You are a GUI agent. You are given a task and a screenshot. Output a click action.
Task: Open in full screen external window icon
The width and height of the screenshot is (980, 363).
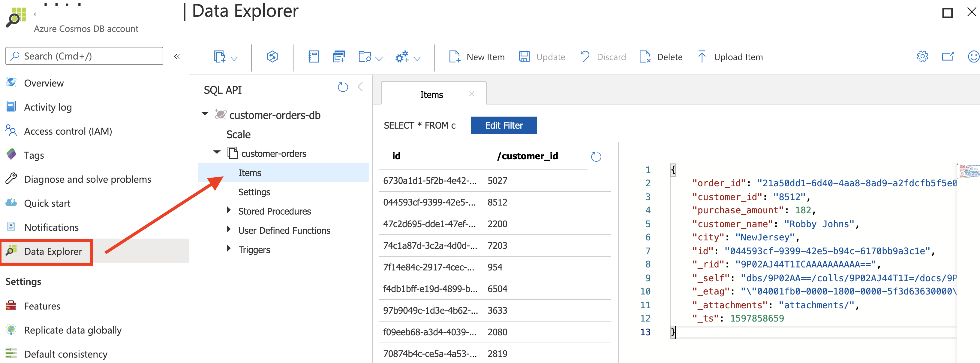point(948,57)
